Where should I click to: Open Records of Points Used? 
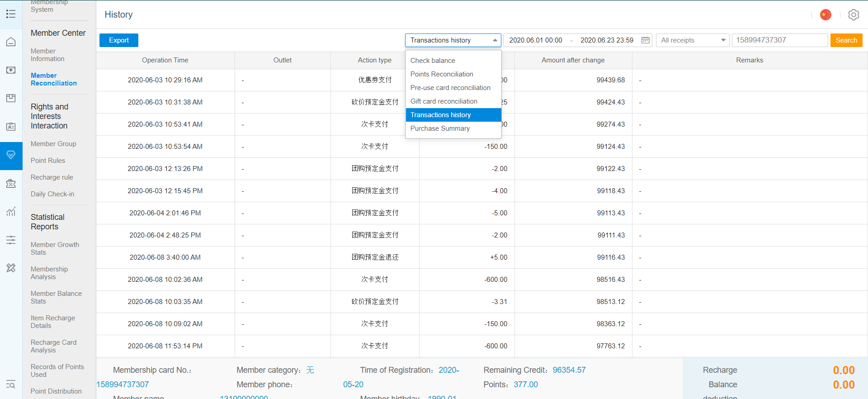coord(57,370)
